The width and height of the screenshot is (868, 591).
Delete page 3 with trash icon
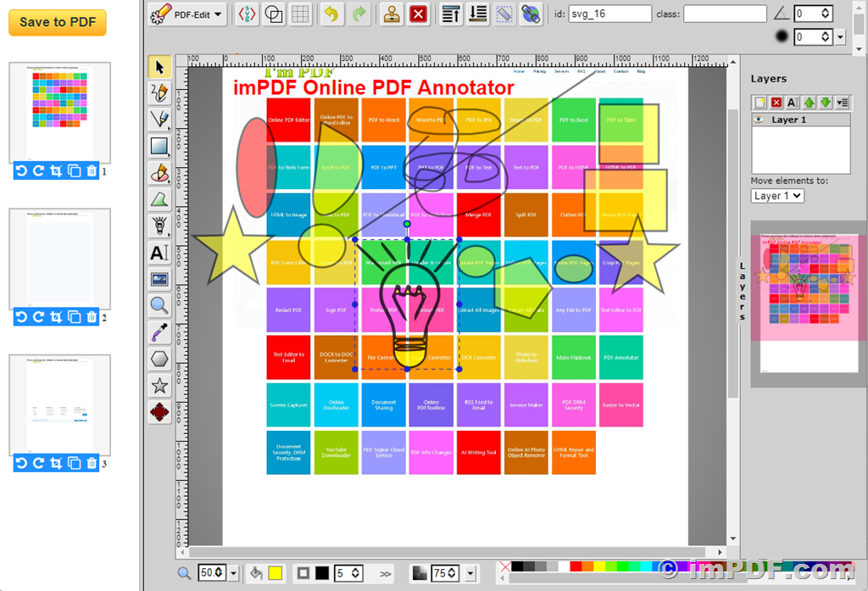click(x=92, y=463)
